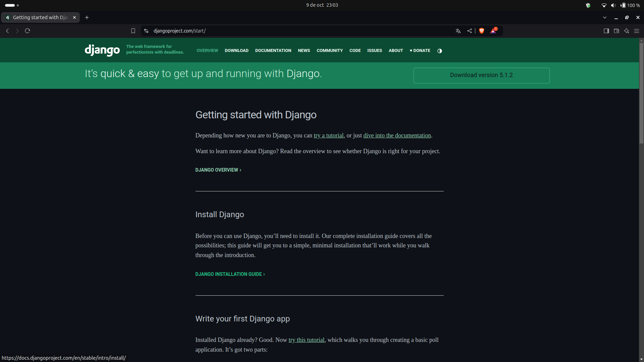Close the Getting started with Django tab
This screenshot has height=362, width=644.
coord(74,17)
